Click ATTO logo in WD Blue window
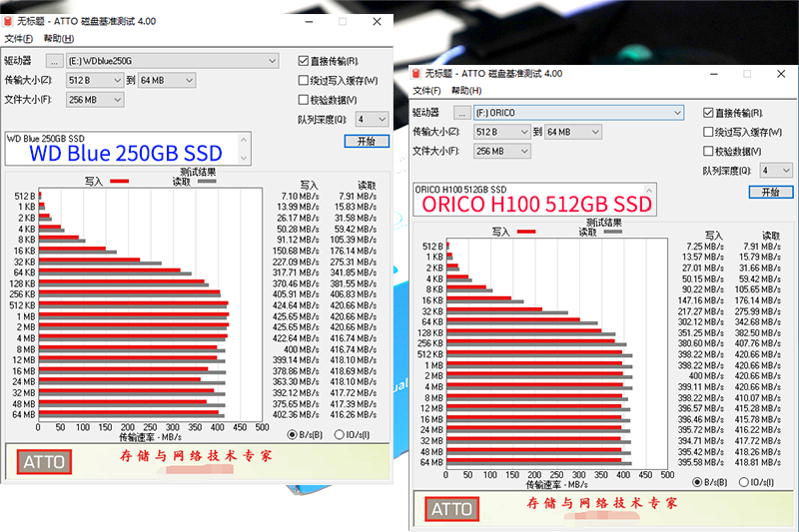Screen dimensions: 799x532 tap(44, 462)
